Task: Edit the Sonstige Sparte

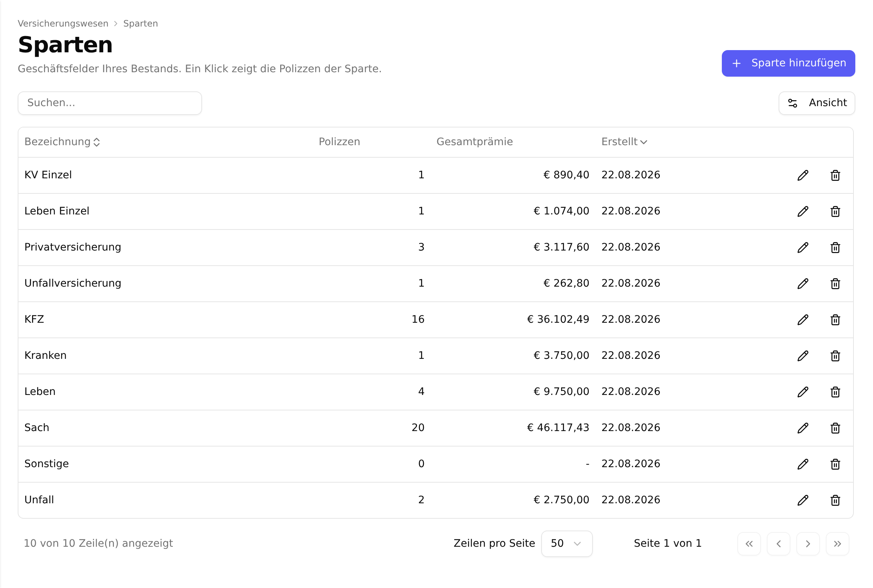Action: tap(803, 464)
